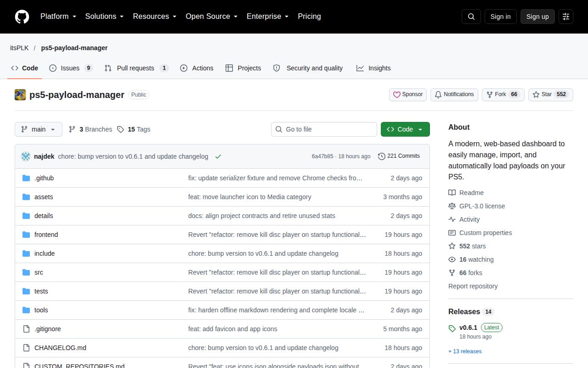Click the Notifications bell button

click(x=454, y=94)
